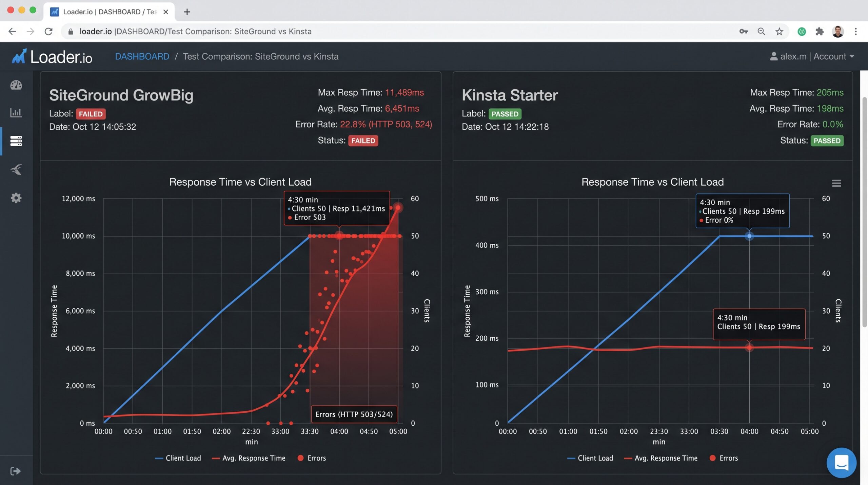Image resolution: width=868 pixels, height=485 pixels.
Task: Toggle Avg. Response Time legend in Kinsta chart
Action: point(660,458)
